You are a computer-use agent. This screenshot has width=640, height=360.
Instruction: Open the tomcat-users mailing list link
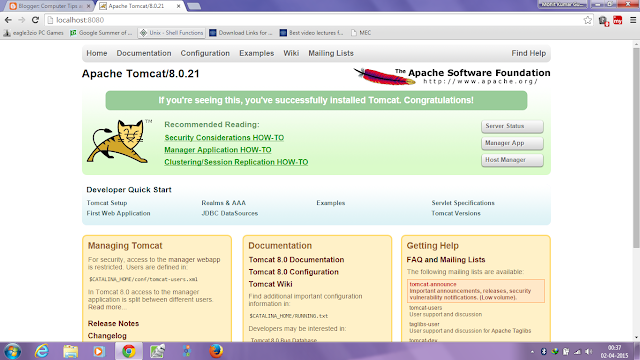pyautogui.click(x=425, y=308)
